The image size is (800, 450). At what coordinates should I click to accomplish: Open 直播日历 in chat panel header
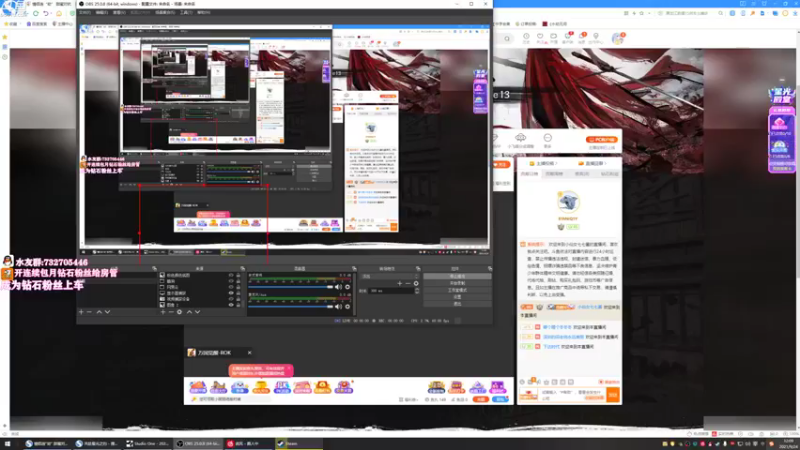tap(593, 163)
